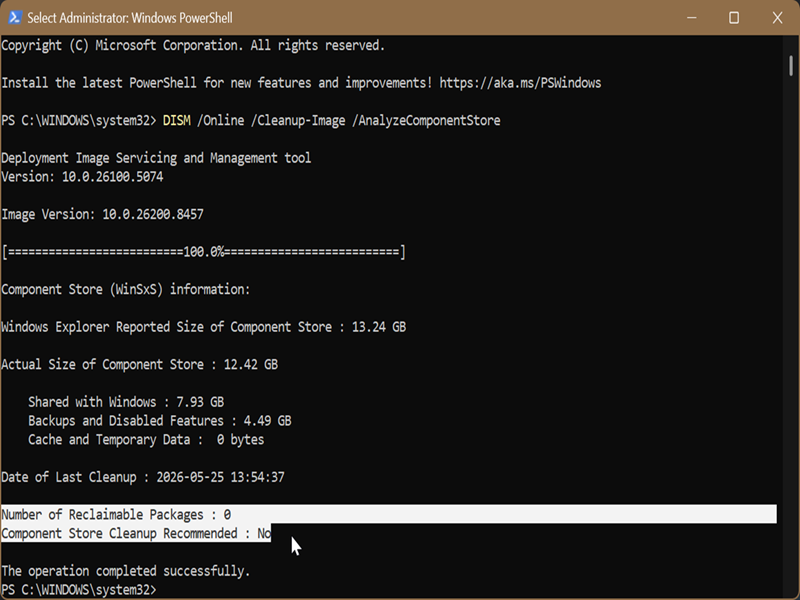Click 'Number of Reclaimable Packages : 0' line
The height and width of the screenshot is (600, 800).
pos(116,514)
